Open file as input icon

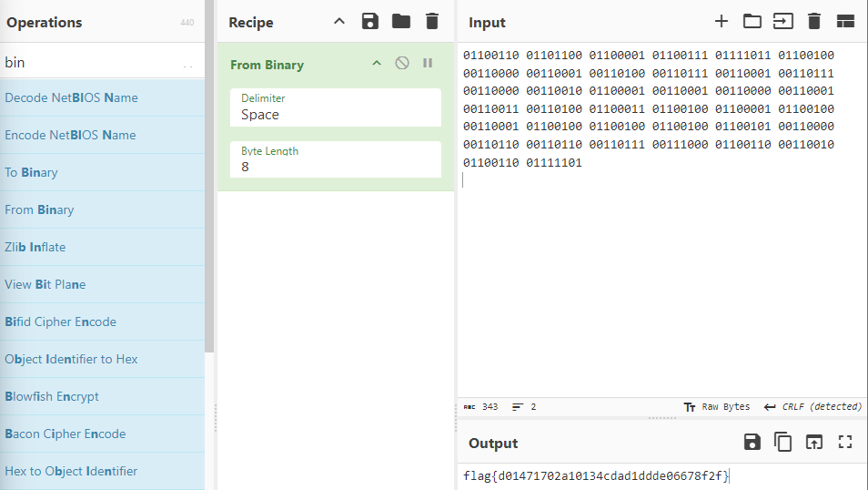(782, 22)
